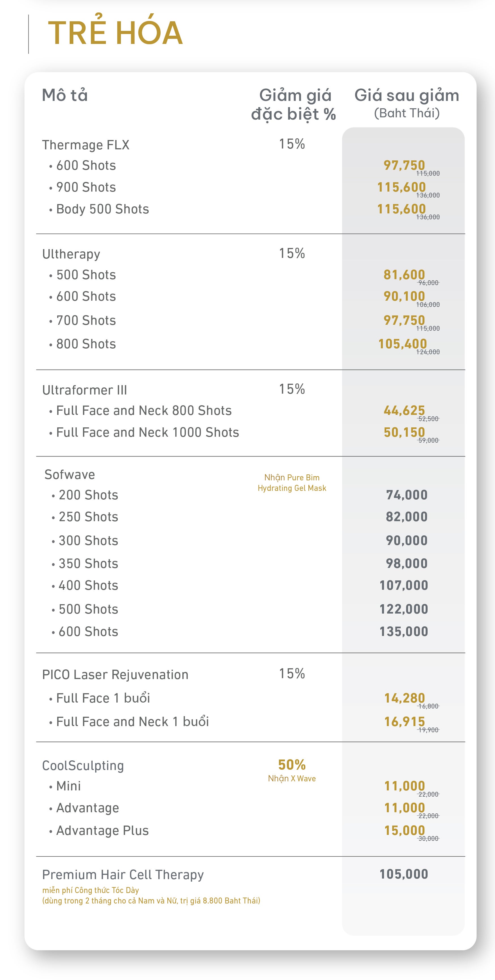Select Full Face and Neck 1000 Shots
This screenshot has height=980, width=495.
(144, 432)
